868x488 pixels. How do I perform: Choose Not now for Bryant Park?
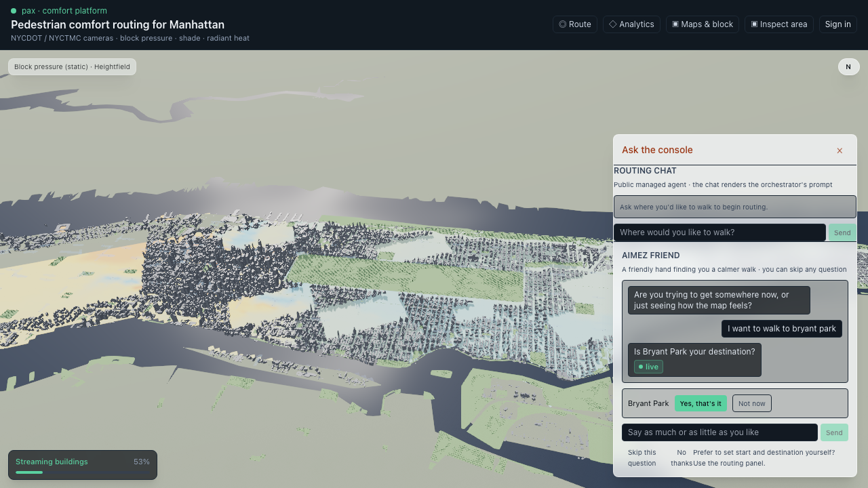coord(751,403)
